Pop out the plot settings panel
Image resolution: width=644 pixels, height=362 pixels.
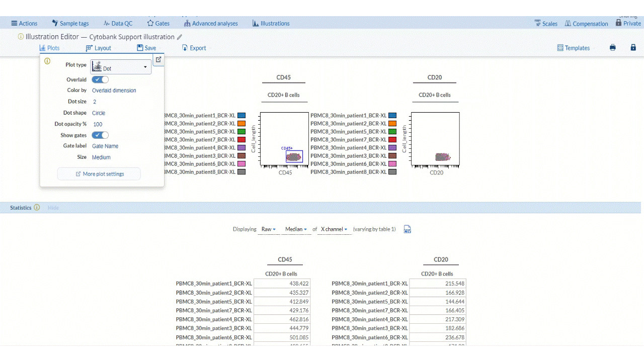click(x=158, y=60)
